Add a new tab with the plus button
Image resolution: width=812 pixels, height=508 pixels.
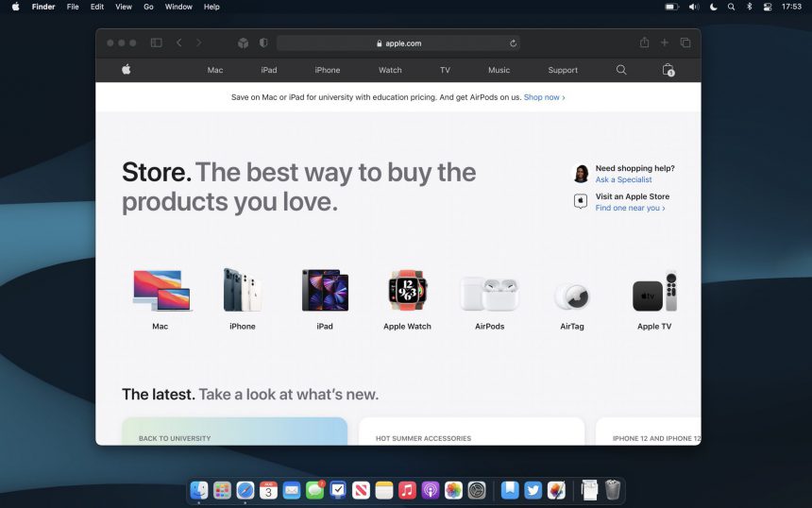(x=665, y=43)
